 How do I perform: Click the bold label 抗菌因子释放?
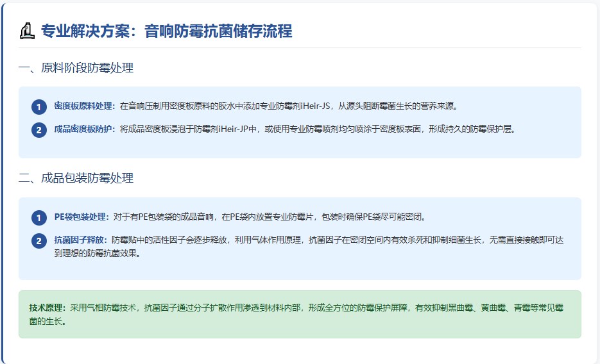tap(81, 240)
